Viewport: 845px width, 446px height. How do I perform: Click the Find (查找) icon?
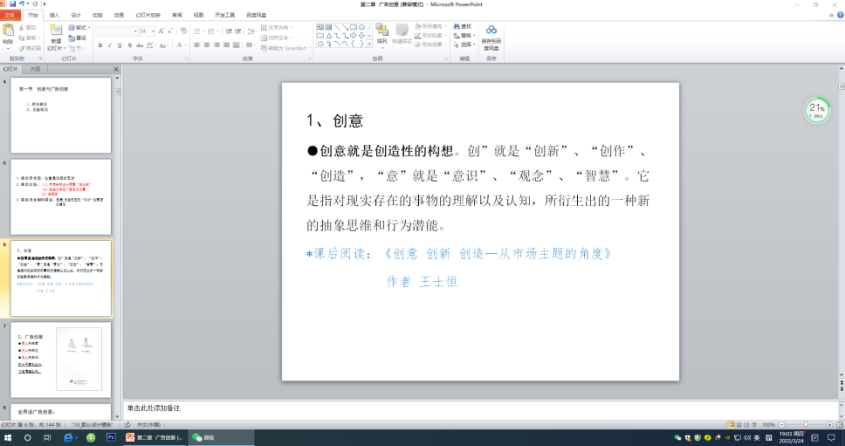[463, 26]
